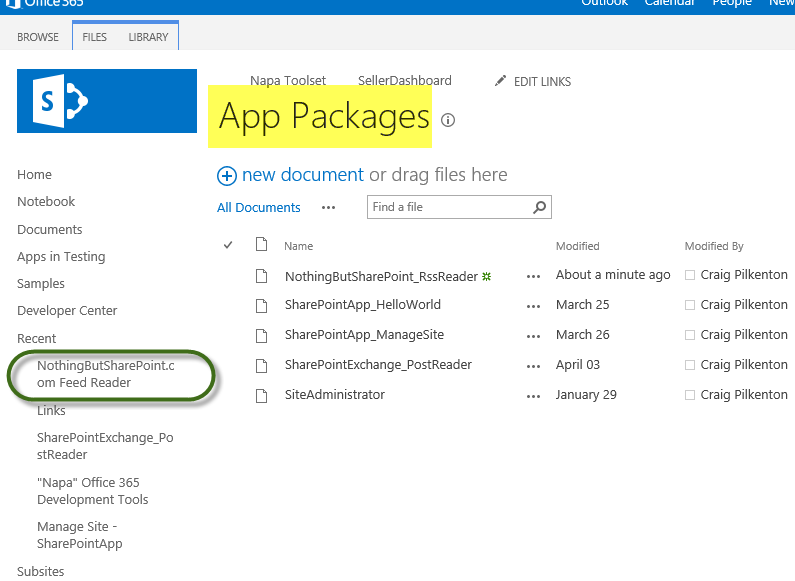Viewport: 795px width, 581px height.
Task: Click the new document link
Action: click(303, 175)
